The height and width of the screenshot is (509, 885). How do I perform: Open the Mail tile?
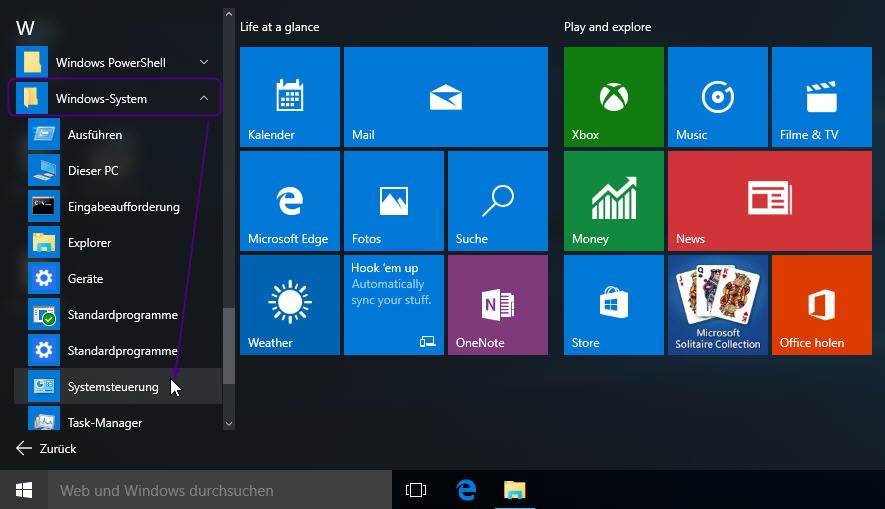445,96
